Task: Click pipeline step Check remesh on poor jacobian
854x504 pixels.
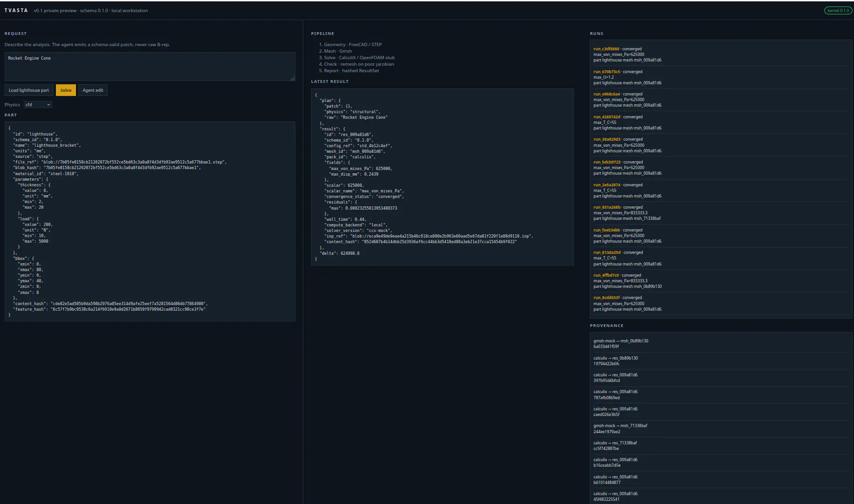Action: click(356, 64)
